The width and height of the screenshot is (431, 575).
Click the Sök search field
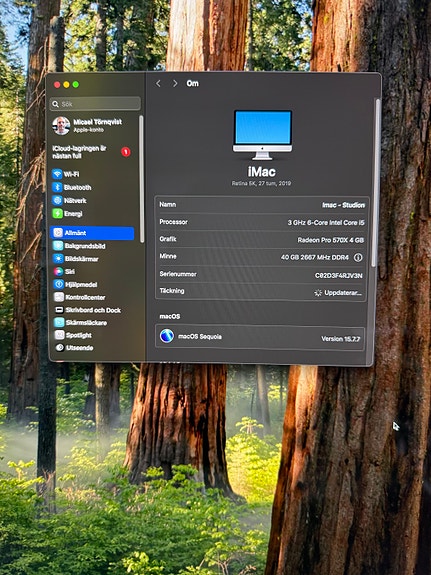pos(95,104)
